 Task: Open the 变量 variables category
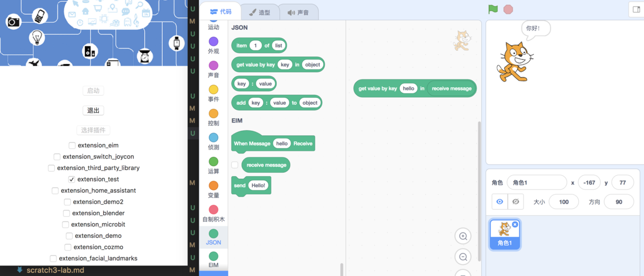pos(214,189)
